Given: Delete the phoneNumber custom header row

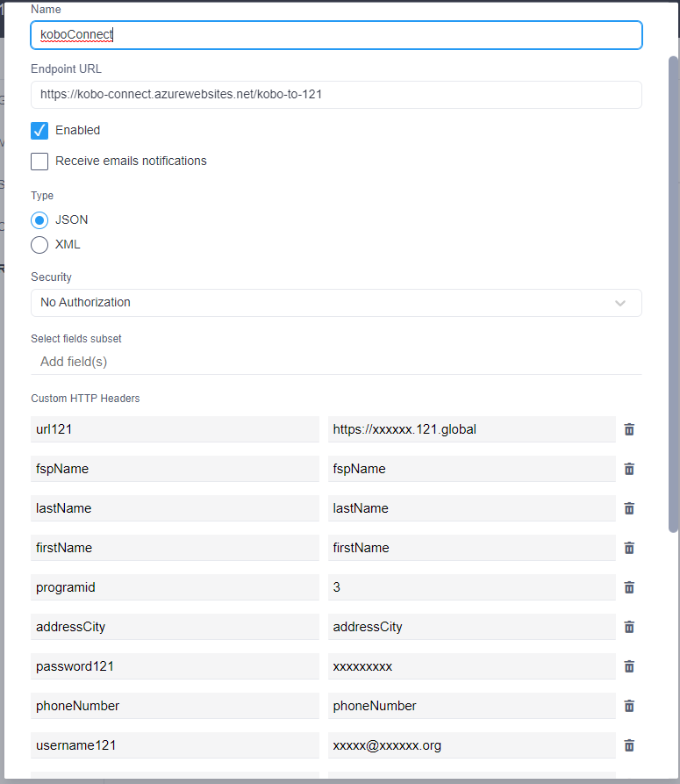Looking at the screenshot, I should 629,706.
